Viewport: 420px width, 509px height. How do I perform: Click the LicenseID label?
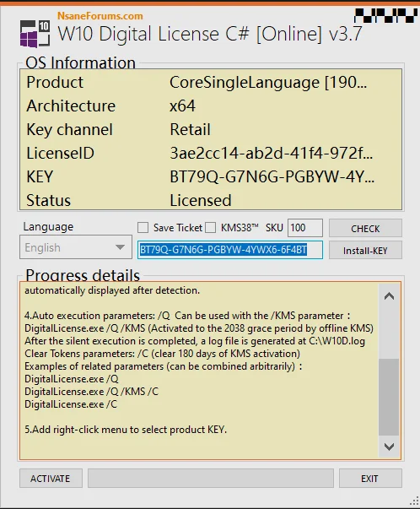click(x=61, y=153)
